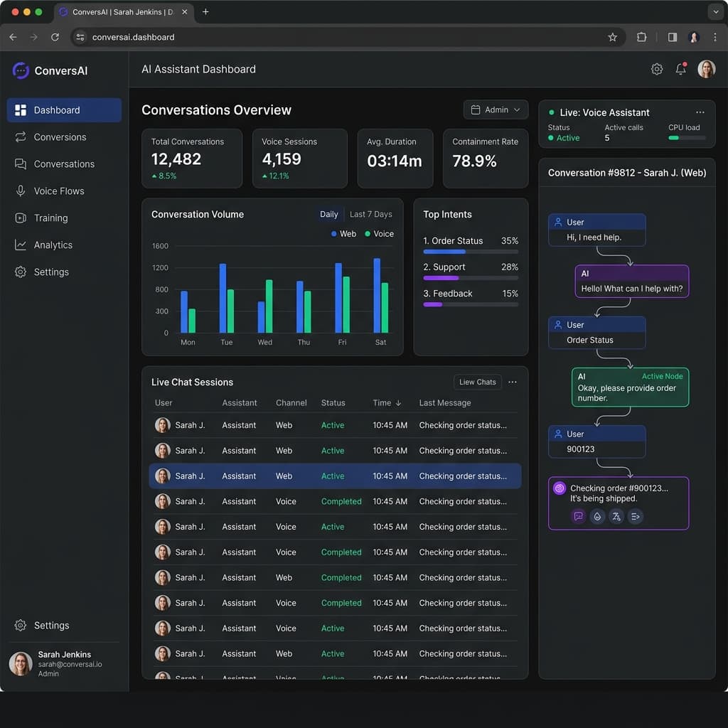Click the Conversions arrows icon
The height and width of the screenshot is (728, 728).
pyautogui.click(x=21, y=137)
